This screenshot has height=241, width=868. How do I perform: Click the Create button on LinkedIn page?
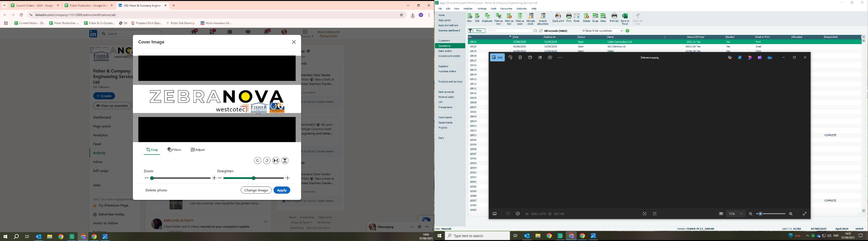[104, 96]
